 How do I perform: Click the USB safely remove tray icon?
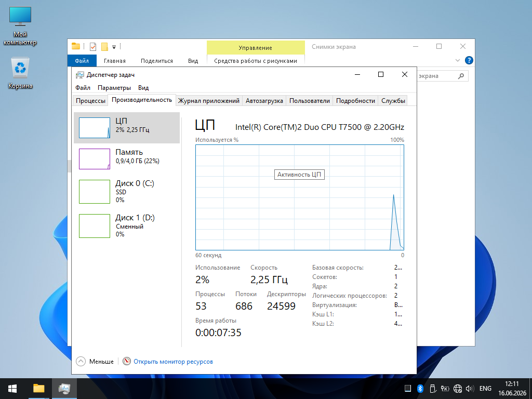pos(432,389)
